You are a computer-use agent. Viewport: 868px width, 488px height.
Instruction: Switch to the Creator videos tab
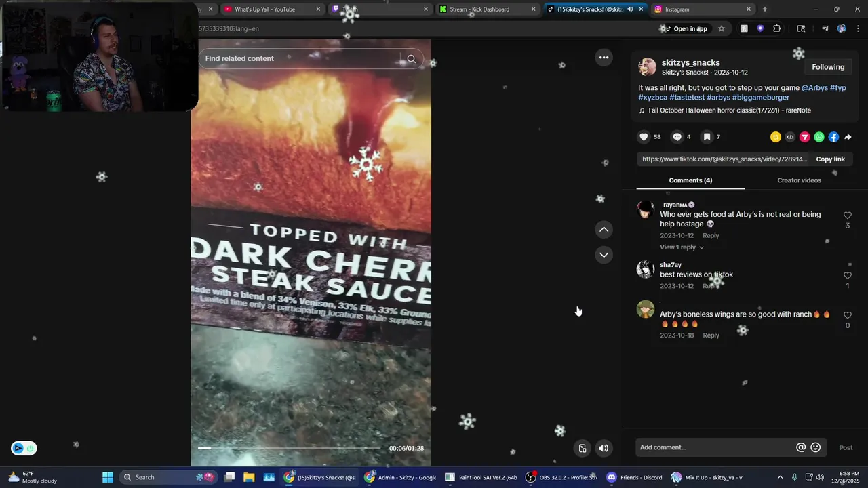[799, 180]
